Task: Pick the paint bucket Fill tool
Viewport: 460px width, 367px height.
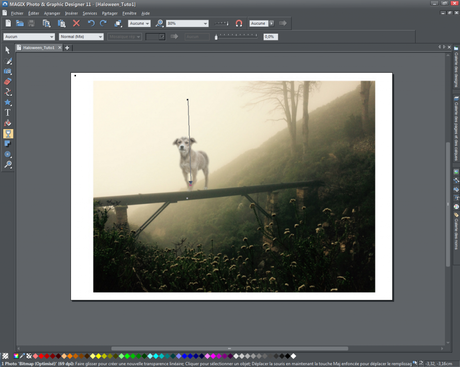Action: click(8, 123)
